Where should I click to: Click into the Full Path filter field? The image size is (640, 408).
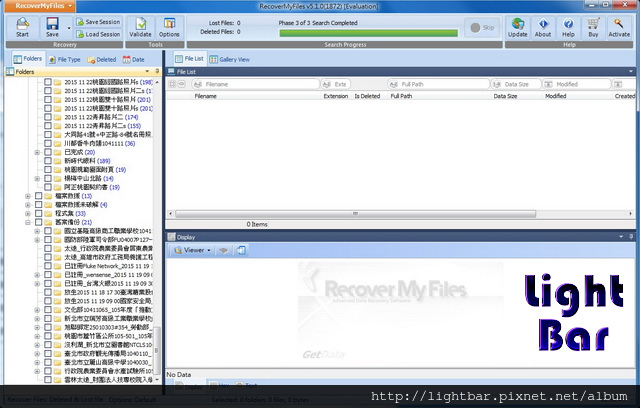pyautogui.click(x=439, y=84)
